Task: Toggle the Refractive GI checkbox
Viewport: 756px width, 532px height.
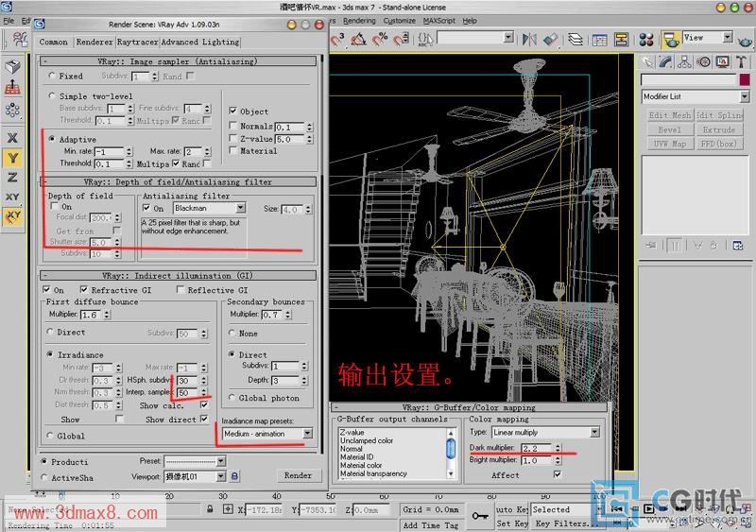Action: [x=84, y=289]
